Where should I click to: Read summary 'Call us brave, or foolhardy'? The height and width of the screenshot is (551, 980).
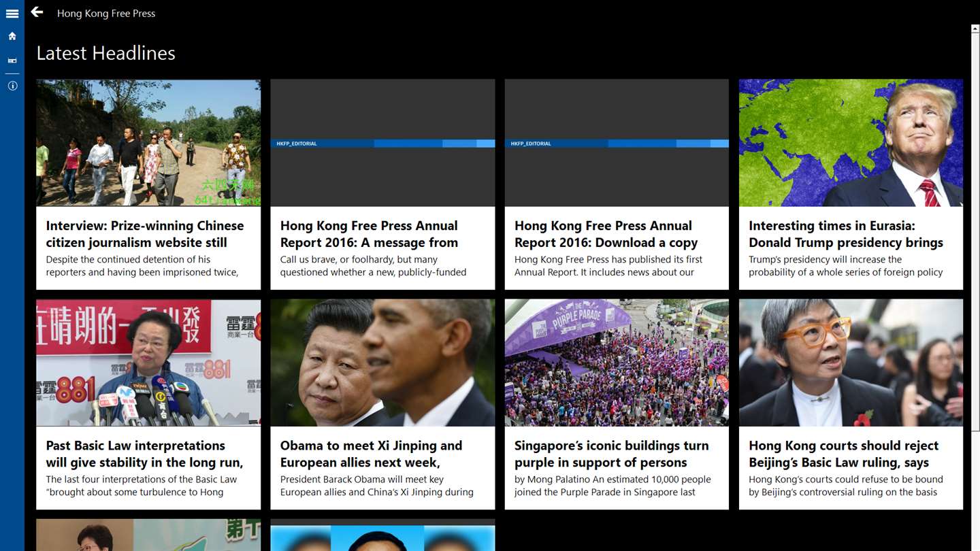pyautogui.click(x=373, y=266)
